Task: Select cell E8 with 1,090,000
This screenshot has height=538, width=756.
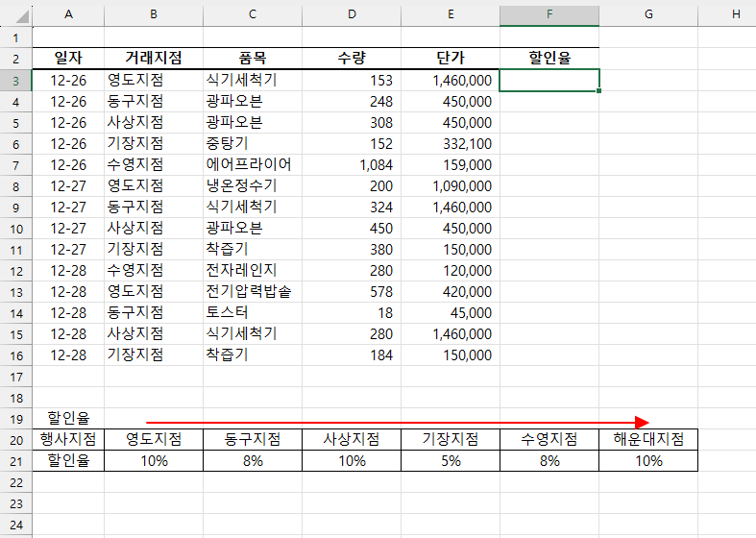Action: pyautogui.click(x=451, y=186)
